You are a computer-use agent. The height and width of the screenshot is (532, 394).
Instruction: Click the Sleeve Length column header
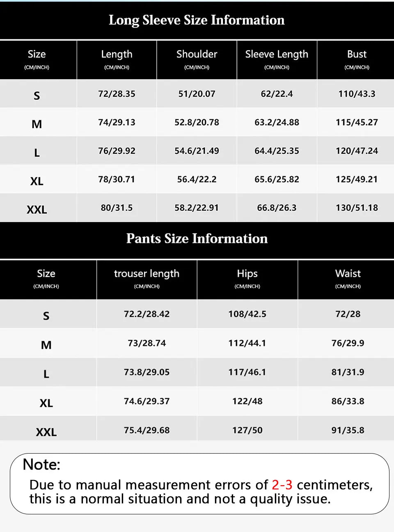tap(277, 60)
